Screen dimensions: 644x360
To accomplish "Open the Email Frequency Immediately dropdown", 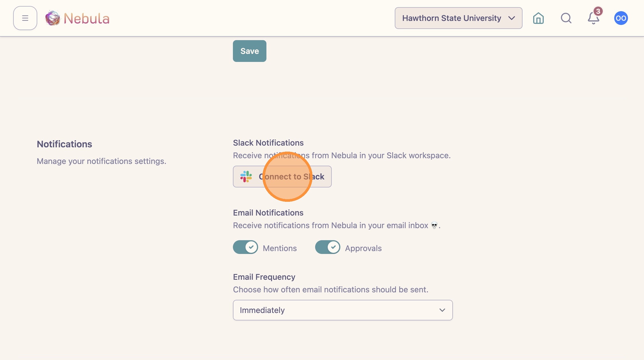I will (x=343, y=310).
